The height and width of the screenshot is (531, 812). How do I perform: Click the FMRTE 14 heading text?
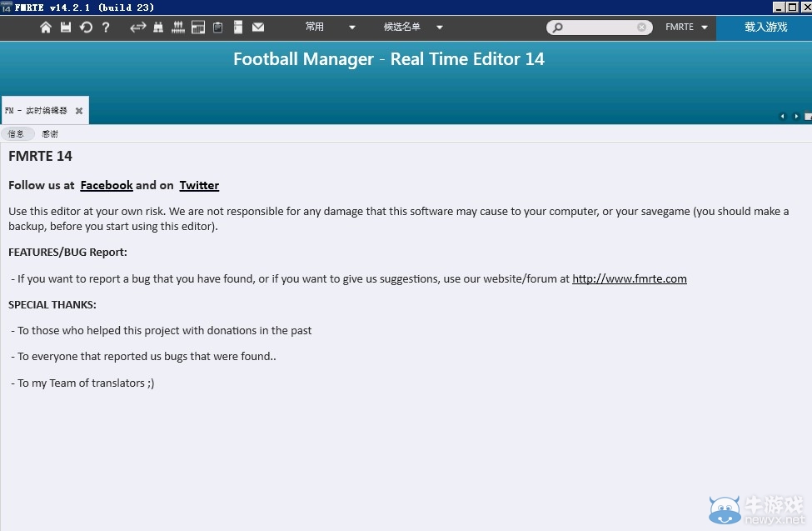click(41, 156)
